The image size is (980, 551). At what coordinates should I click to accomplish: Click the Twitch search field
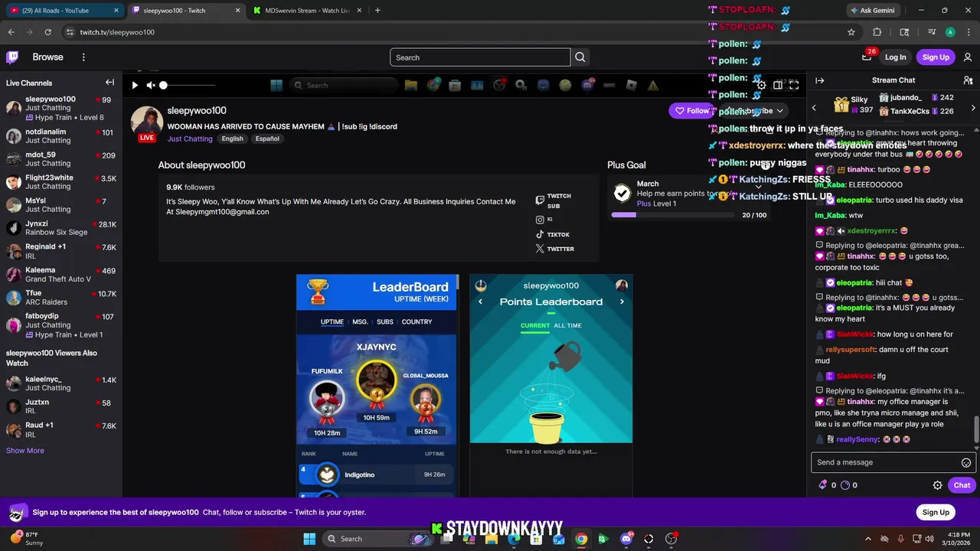(480, 57)
